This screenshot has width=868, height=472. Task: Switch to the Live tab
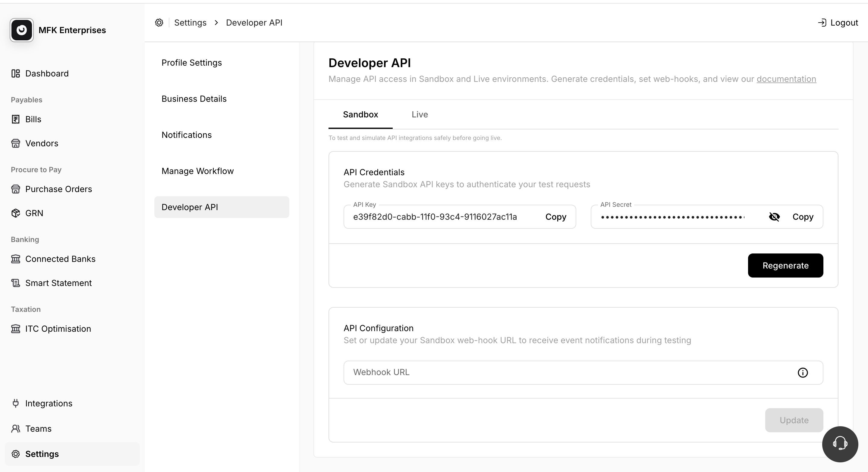(x=420, y=114)
